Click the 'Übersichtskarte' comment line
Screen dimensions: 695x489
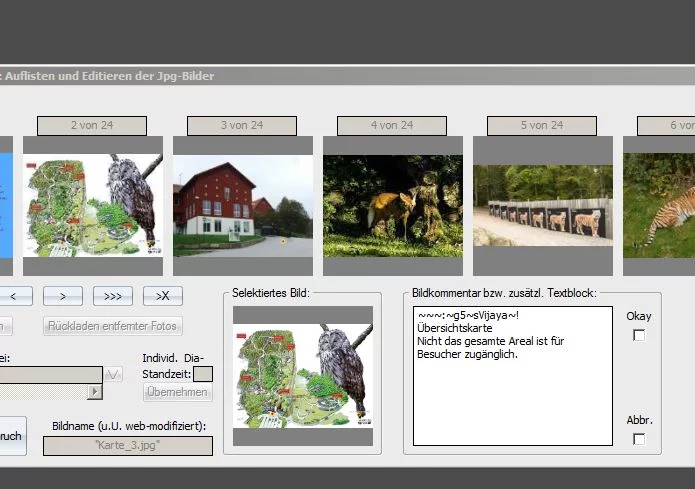pos(455,328)
